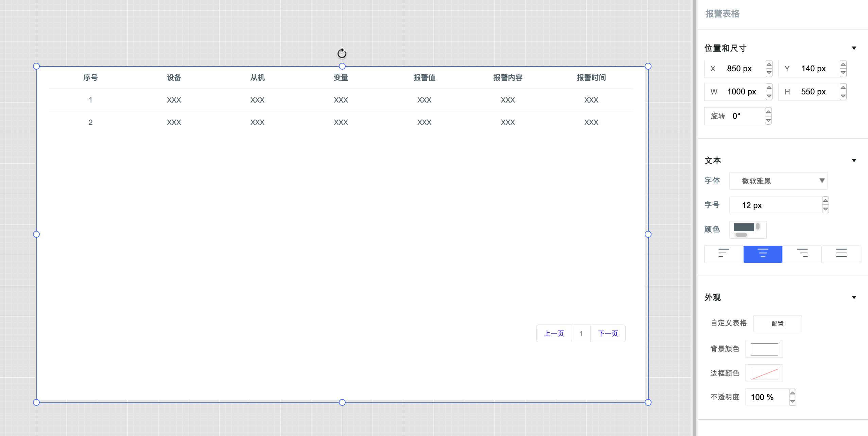Screen dimensions: 868x436
Task: Increase Y position stepper up arrow
Action: pos(843,65)
